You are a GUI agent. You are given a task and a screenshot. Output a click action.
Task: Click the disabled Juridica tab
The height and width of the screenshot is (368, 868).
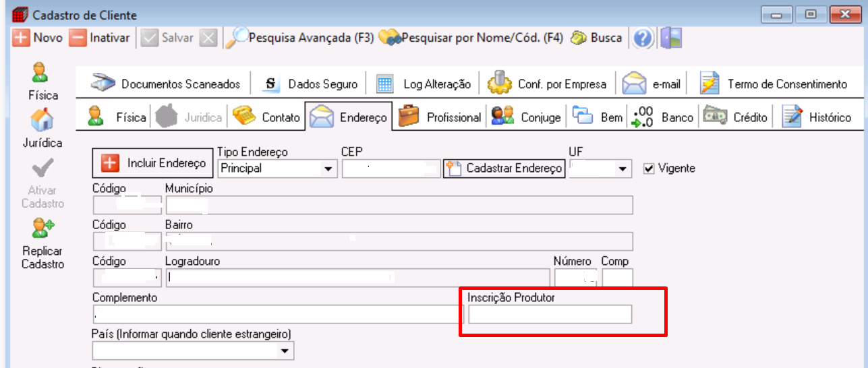pos(189,117)
